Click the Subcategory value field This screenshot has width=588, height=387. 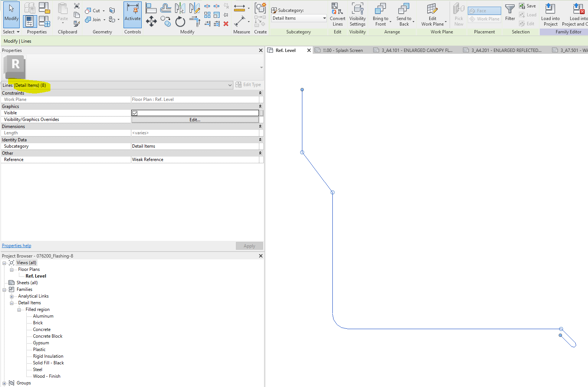pyautogui.click(x=195, y=146)
